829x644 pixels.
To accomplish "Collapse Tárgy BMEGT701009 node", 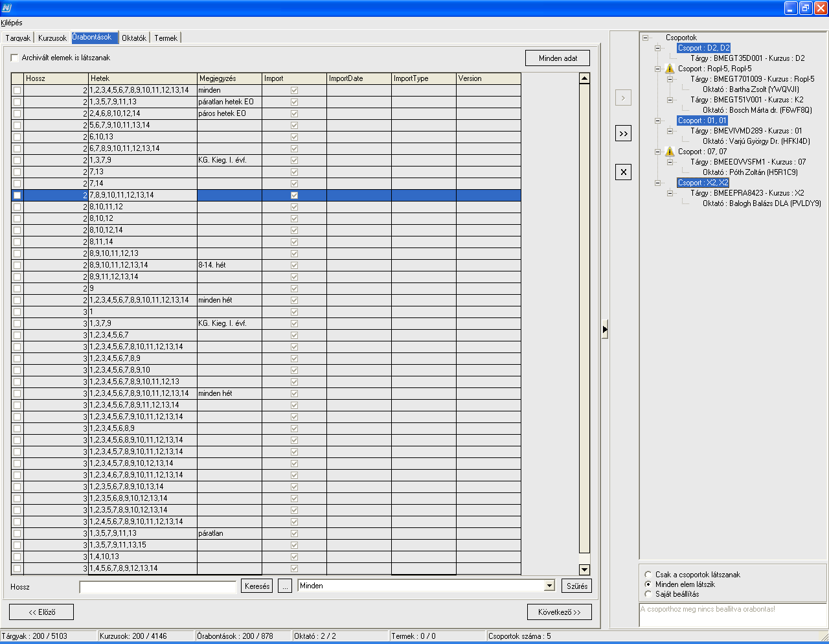I will coord(670,79).
